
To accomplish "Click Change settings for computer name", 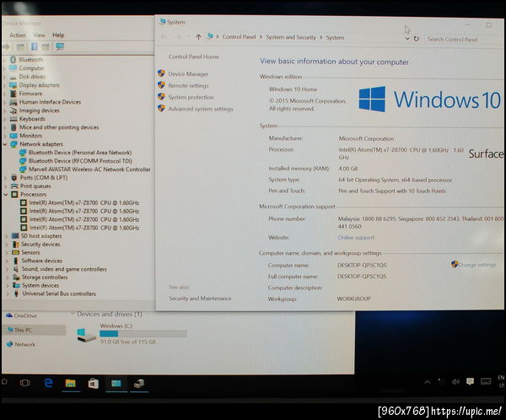I will click(x=477, y=265).
